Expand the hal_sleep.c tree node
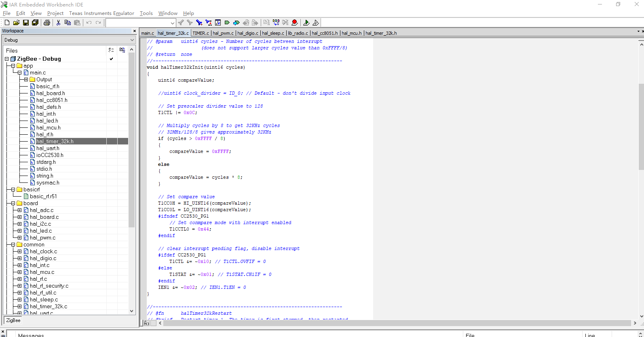Viewport: 644px width, 337px height. pos(19,299)
